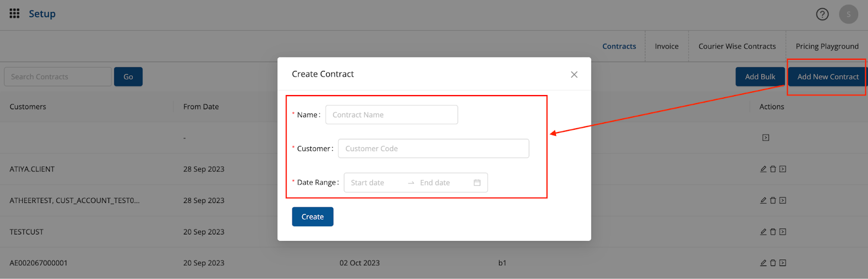Screen dimensions: 868x279
Task: Go to Pricing Playground tab
Action: tap(827, 47)
